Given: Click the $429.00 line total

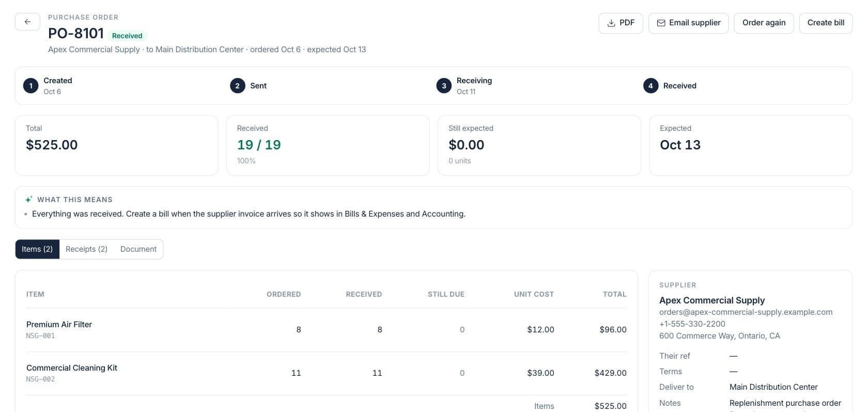Looking at the screenshot, I should 610,373.
